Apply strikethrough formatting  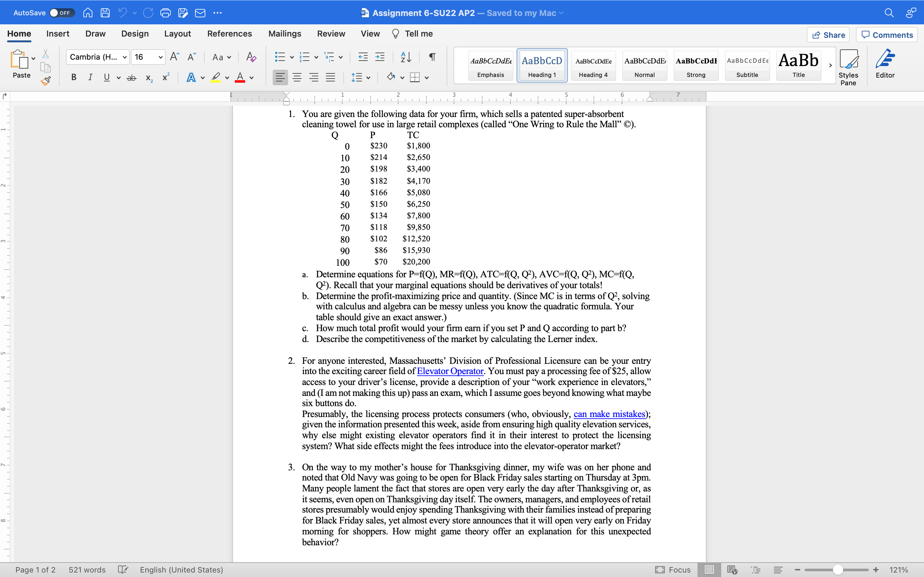(131, 78)
